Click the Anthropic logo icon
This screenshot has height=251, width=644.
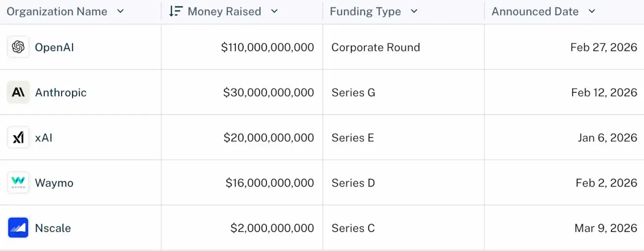18,92
